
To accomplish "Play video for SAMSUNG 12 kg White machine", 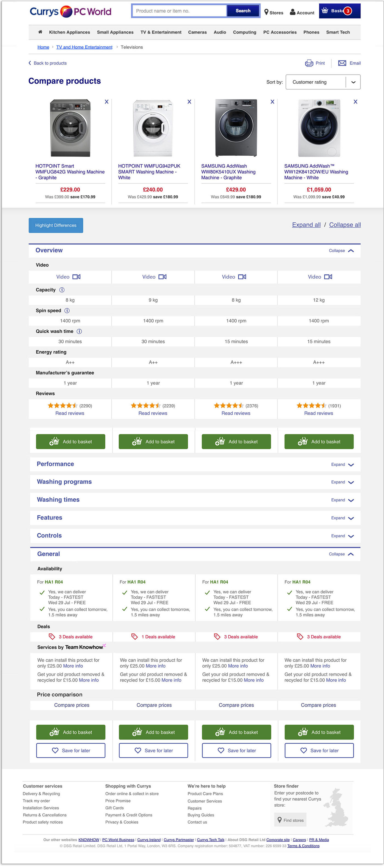I will (320, 277).
